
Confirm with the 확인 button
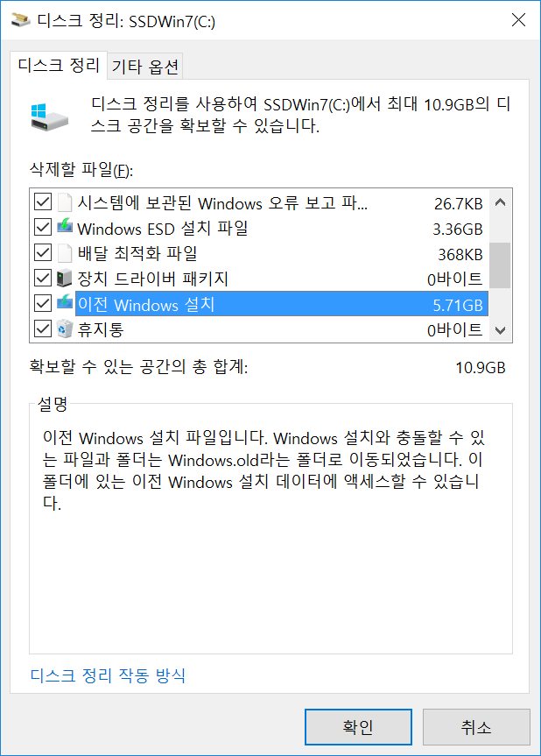358,726
